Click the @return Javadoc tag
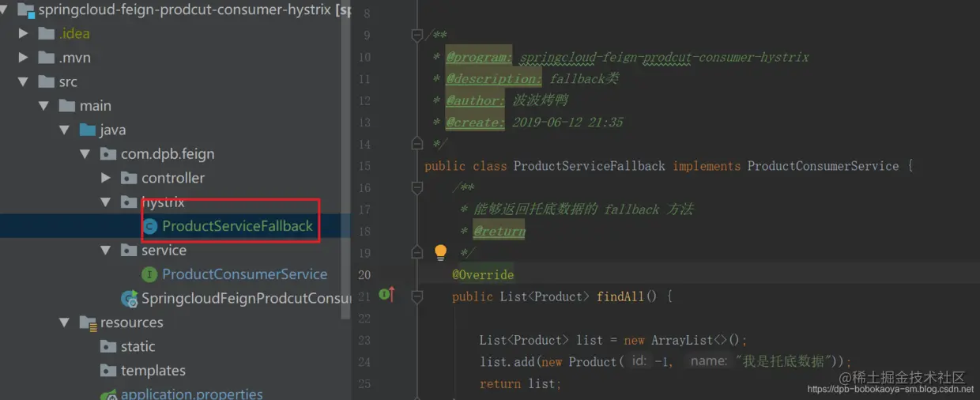Image resolution: width=980 pixels, height=400 pixels. point(499,231)
